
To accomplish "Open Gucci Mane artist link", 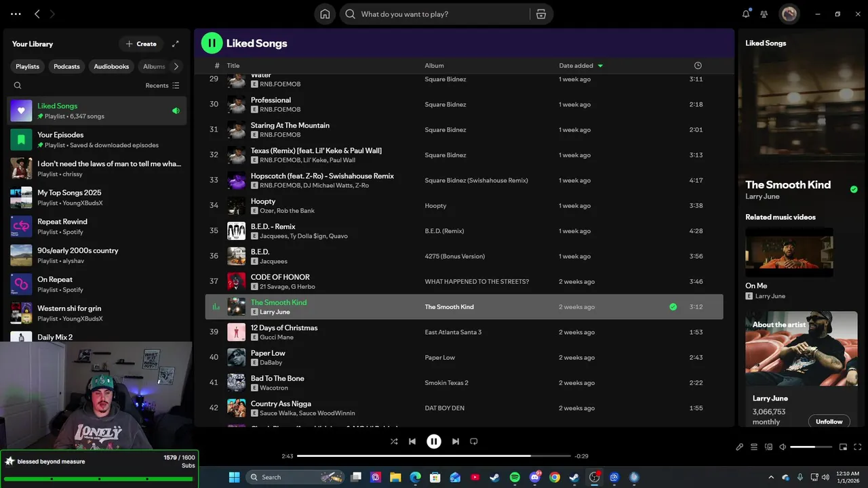I will [x=277, y=338].
